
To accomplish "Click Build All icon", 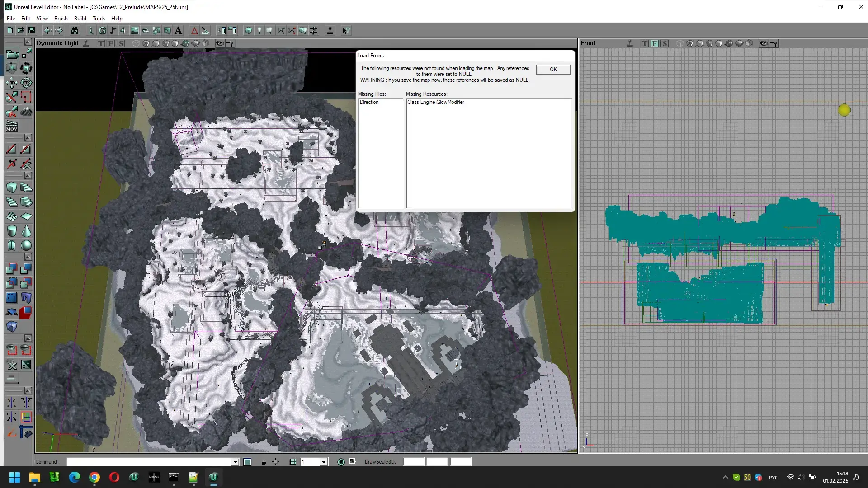I will [303, 31].
